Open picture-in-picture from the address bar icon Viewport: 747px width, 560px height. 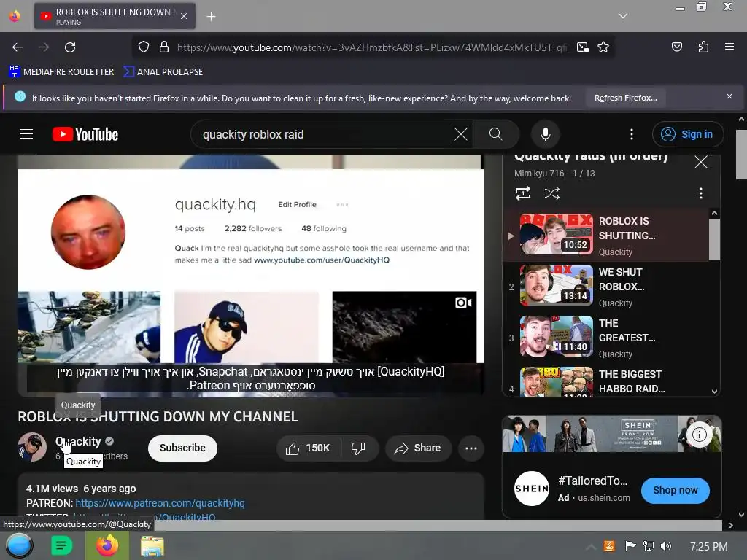(x=582, y=47)
